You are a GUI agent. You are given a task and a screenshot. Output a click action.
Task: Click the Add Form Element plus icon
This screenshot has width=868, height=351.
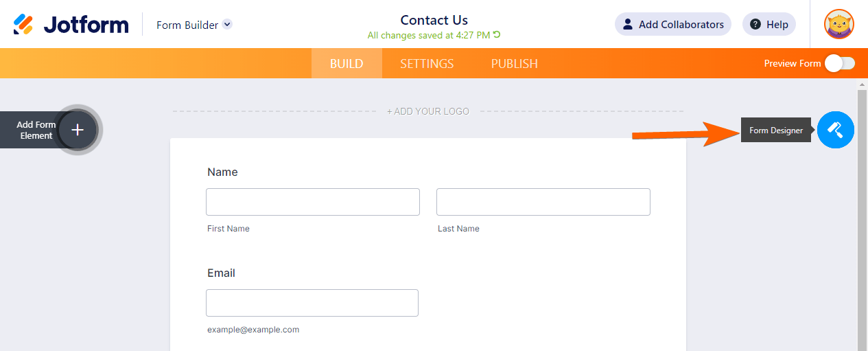tap(78, 130)
